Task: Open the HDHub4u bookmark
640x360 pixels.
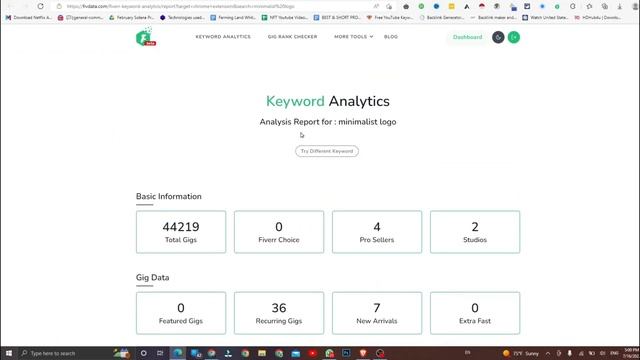Action: click(597, 18)
